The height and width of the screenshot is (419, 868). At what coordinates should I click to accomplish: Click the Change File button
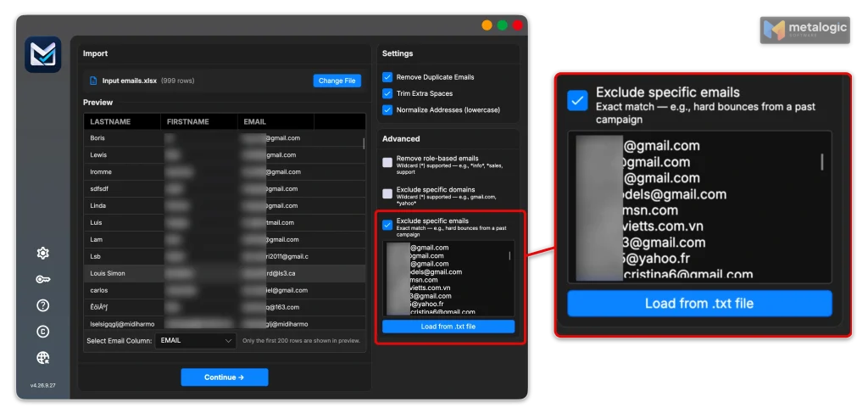(x=337, y=81)
